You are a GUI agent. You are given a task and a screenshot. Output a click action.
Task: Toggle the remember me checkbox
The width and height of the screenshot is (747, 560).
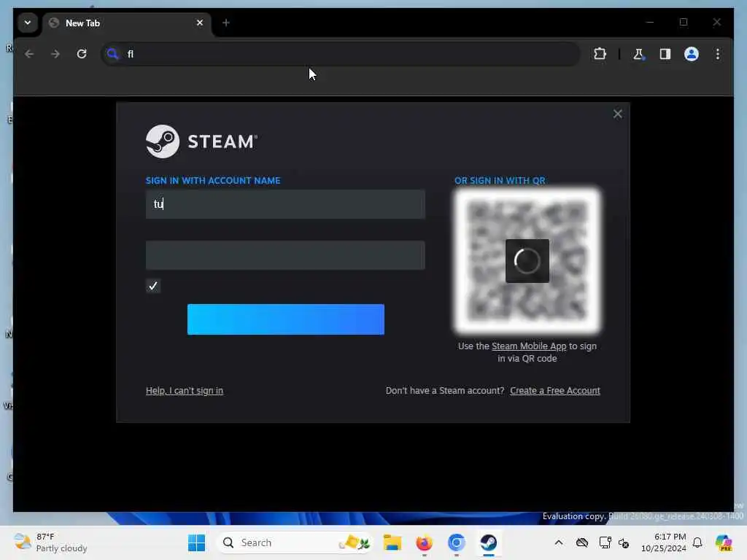pyautogui.click(x=153, y=286)
